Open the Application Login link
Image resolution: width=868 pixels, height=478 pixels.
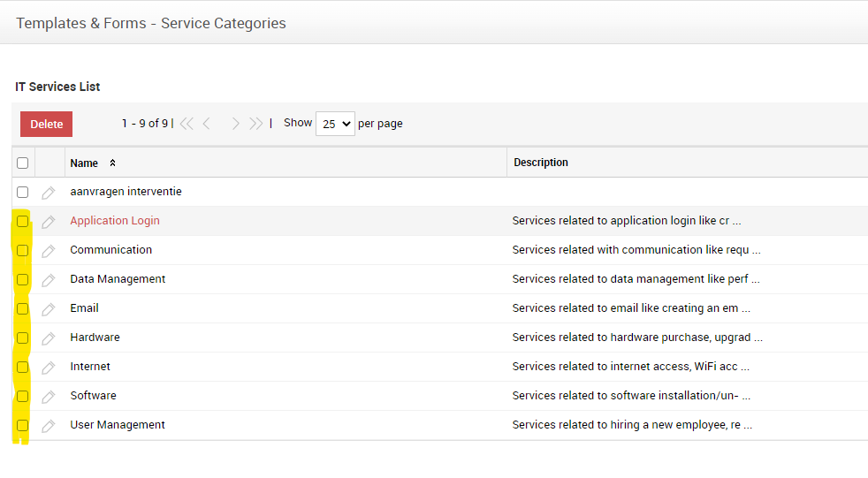[x=115, y=221]
